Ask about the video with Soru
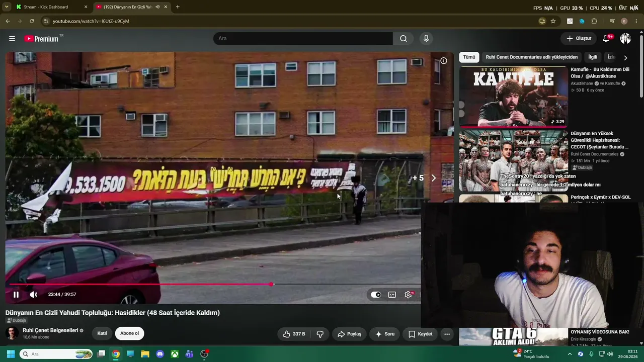 point(384,334)
